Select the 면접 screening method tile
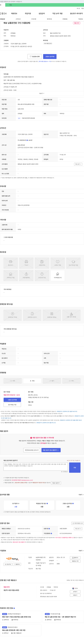 [32, 381]
